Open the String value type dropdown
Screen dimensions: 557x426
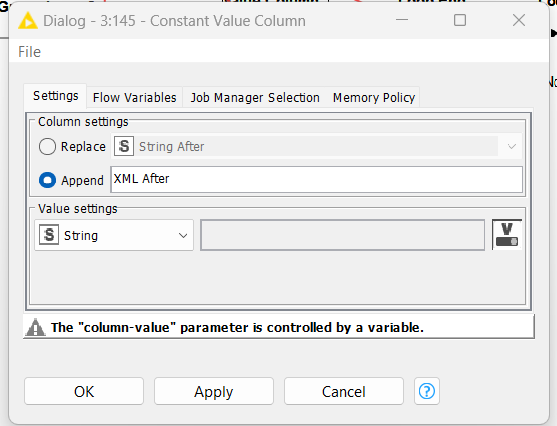114,235
